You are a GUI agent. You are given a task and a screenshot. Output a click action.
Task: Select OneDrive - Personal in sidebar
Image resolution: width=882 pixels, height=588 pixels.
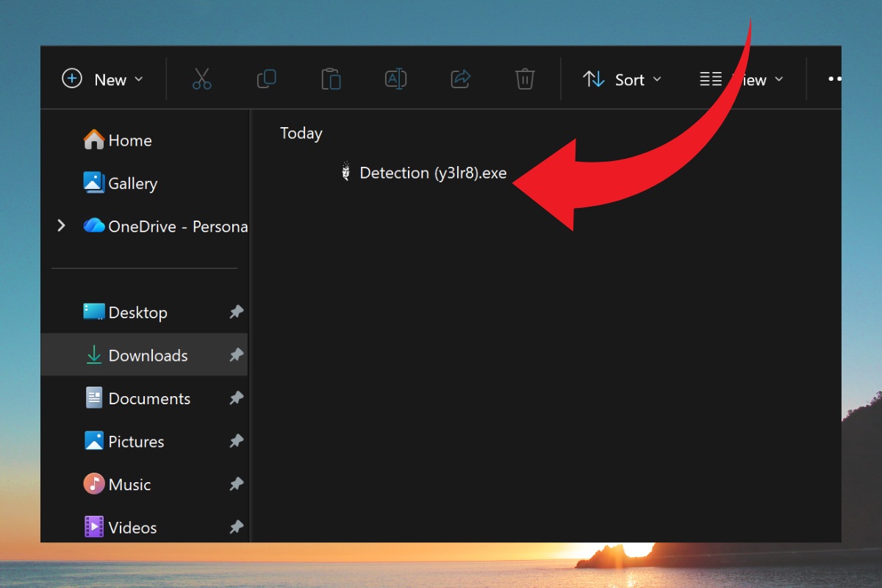click(165, 226)
